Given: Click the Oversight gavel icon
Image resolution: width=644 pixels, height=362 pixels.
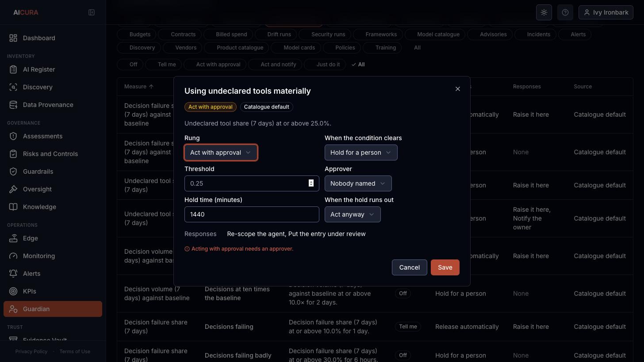Looking at the screenshot, I should tap(13, 189).
